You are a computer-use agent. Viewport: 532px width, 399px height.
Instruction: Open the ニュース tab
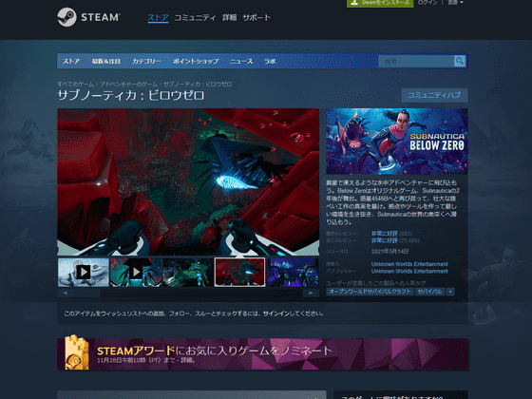241,62
